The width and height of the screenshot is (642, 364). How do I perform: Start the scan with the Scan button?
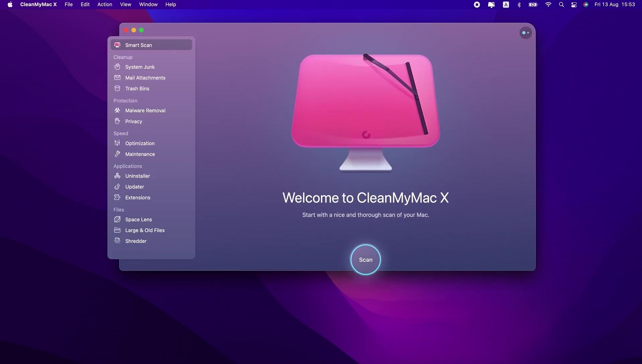365,259
